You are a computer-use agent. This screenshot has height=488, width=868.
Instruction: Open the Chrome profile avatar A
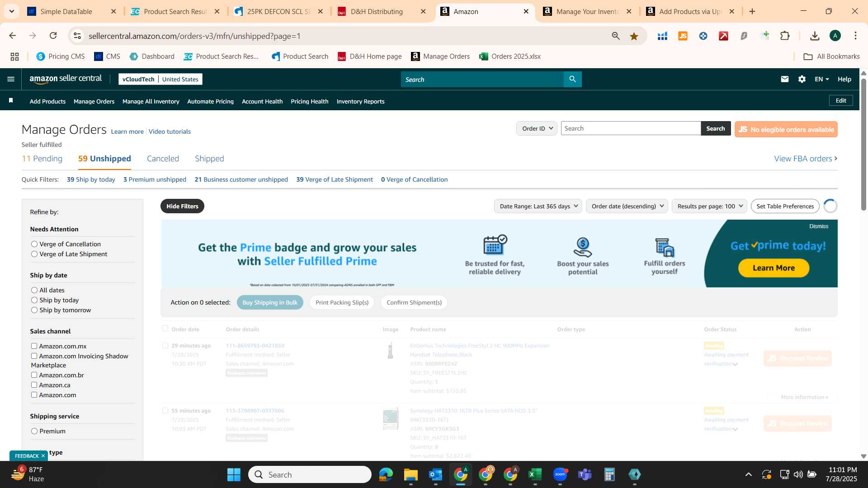click(835, 36)
